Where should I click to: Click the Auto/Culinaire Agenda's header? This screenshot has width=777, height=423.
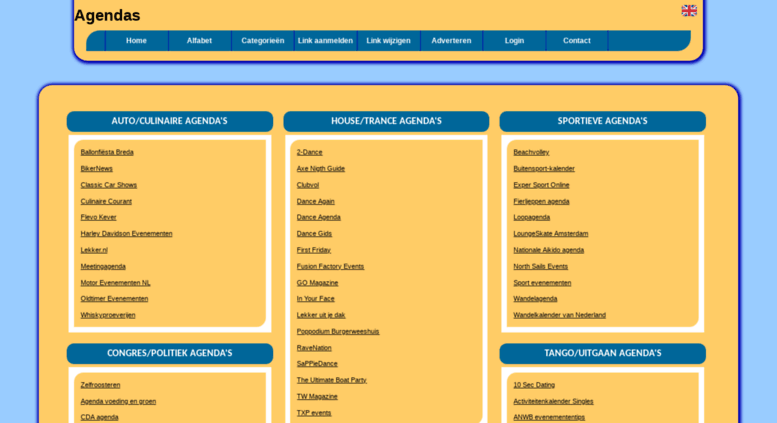(x=169, y=121)
